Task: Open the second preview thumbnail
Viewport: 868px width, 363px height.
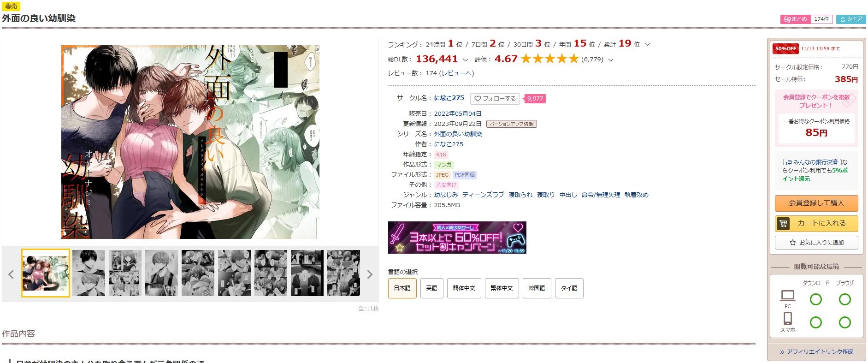Action: pyautogui.click(x=89, y=274)
